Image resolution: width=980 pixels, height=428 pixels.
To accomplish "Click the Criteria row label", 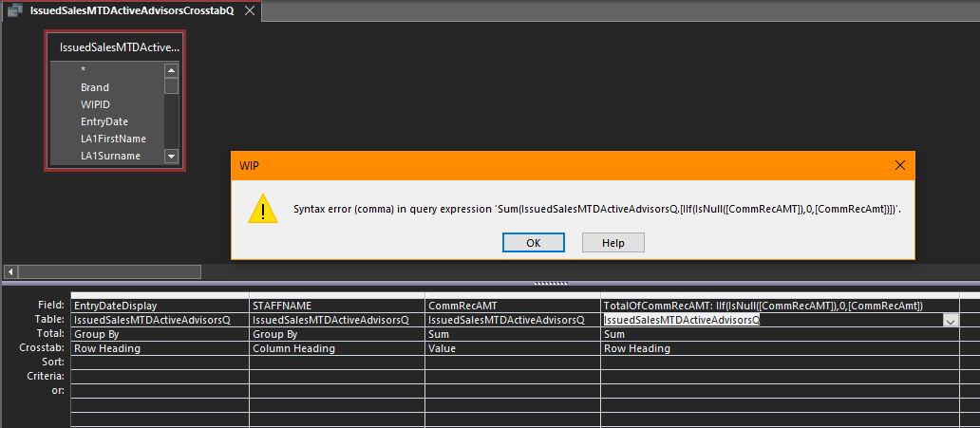I will coord(46,376).
